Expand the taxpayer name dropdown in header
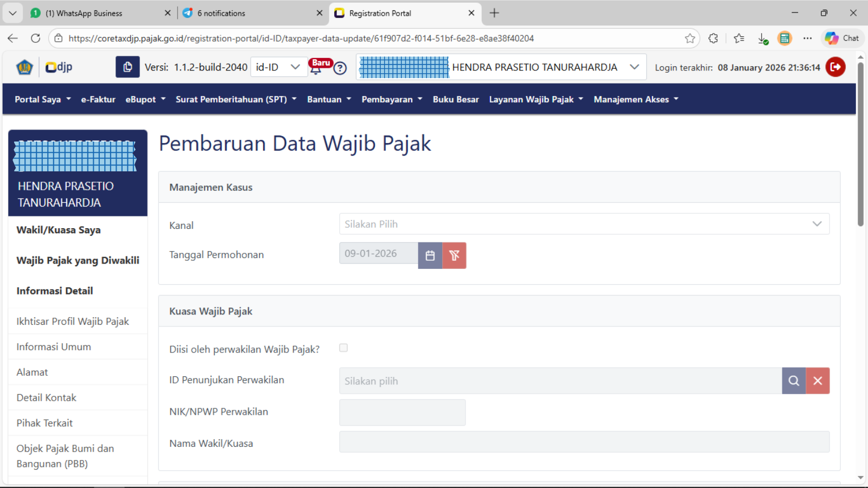This screenshot has width=868, height=488. [634, 67]
